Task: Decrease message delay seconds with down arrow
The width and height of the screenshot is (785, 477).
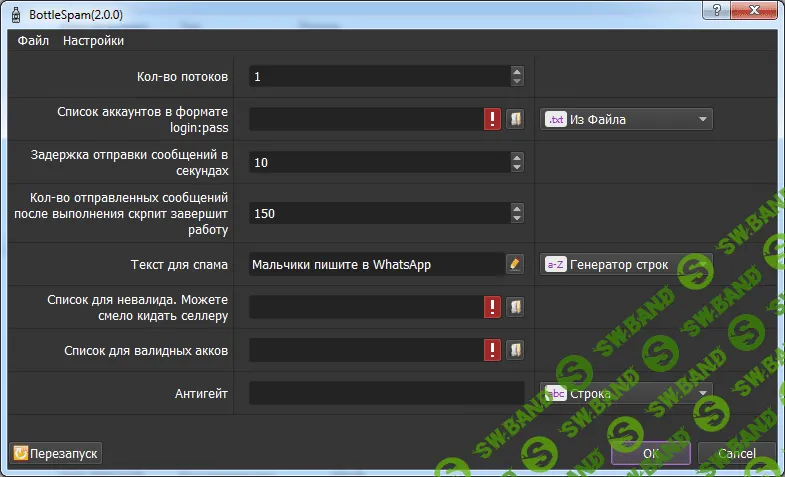Action: [x=517, y=168]
